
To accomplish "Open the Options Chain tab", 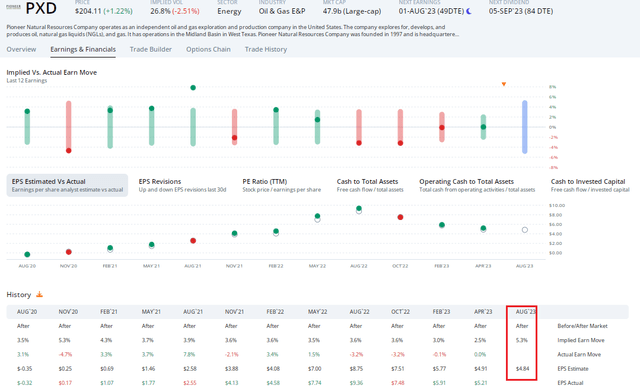I will (x=208, y=49).
